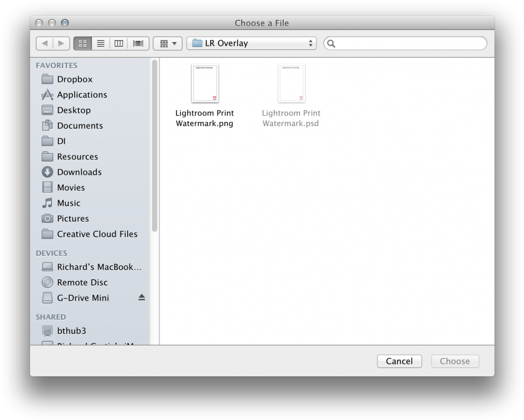Image resolution: width=524 pixels, height=420 pixels.
Task: Open Downloads folder from sidebar
Action: coord(79,172)
